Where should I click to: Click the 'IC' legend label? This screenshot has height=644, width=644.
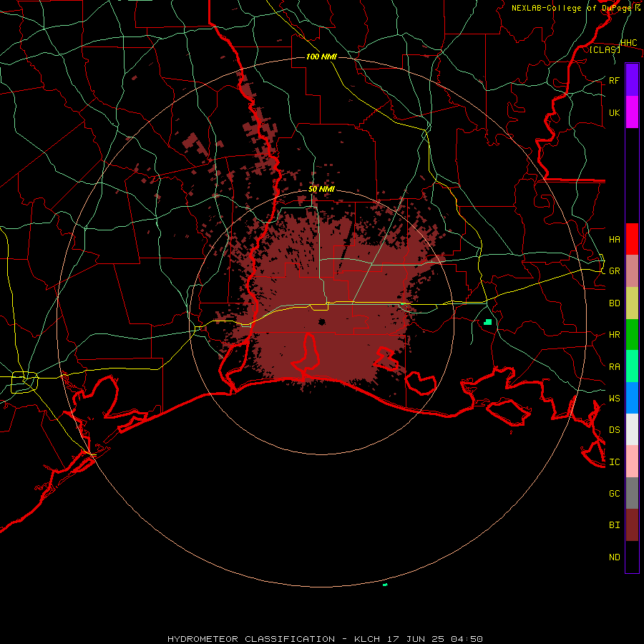pyautogui.click(x=614, y=462)
